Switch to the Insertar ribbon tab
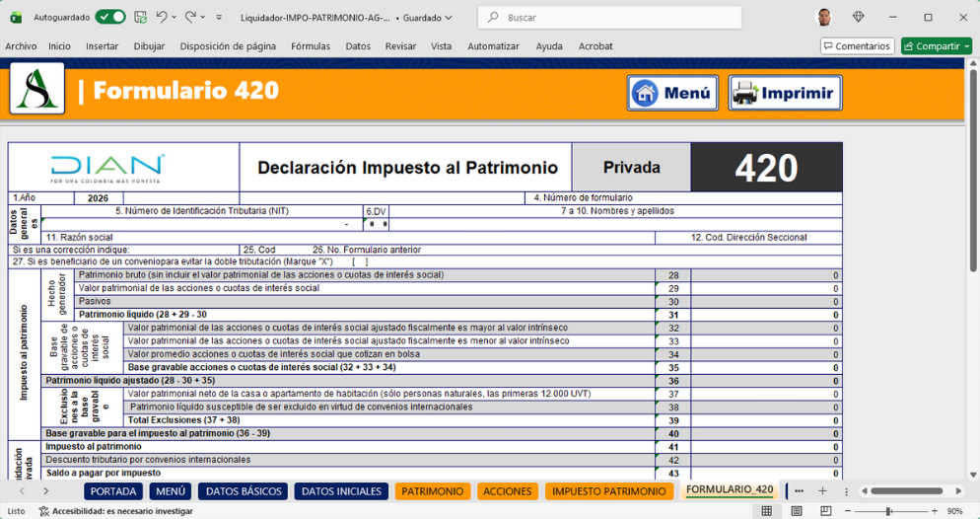Viewport: 980px width, 519px height. 102,46
